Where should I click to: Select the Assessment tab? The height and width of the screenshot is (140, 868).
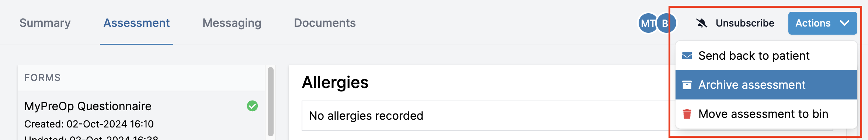point(136,23)
